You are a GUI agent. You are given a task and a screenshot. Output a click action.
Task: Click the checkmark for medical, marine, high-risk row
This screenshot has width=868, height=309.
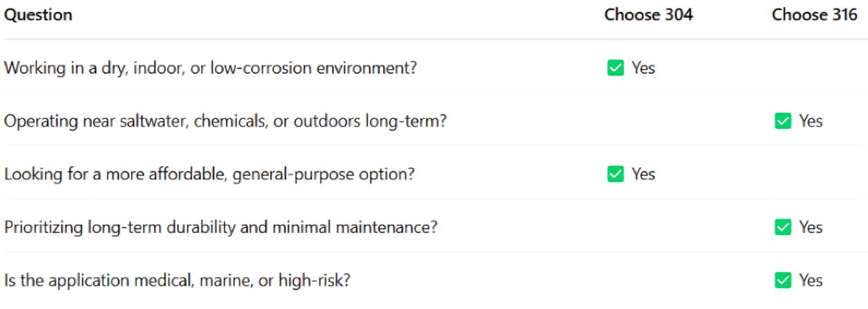782,280
